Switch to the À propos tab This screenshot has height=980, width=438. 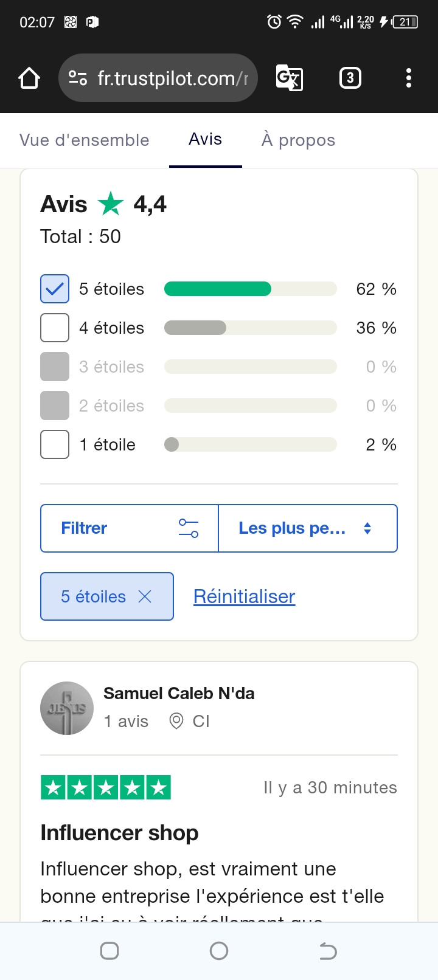[298, 140]
